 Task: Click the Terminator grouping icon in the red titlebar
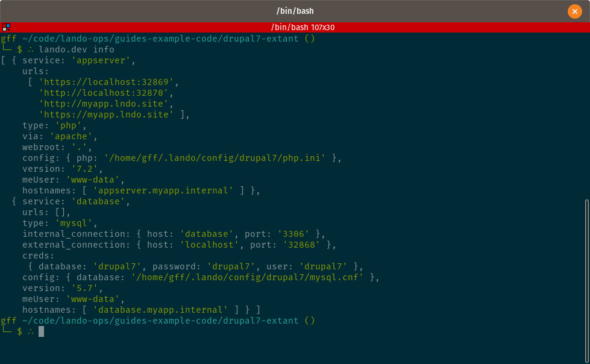tap(6, 27)
